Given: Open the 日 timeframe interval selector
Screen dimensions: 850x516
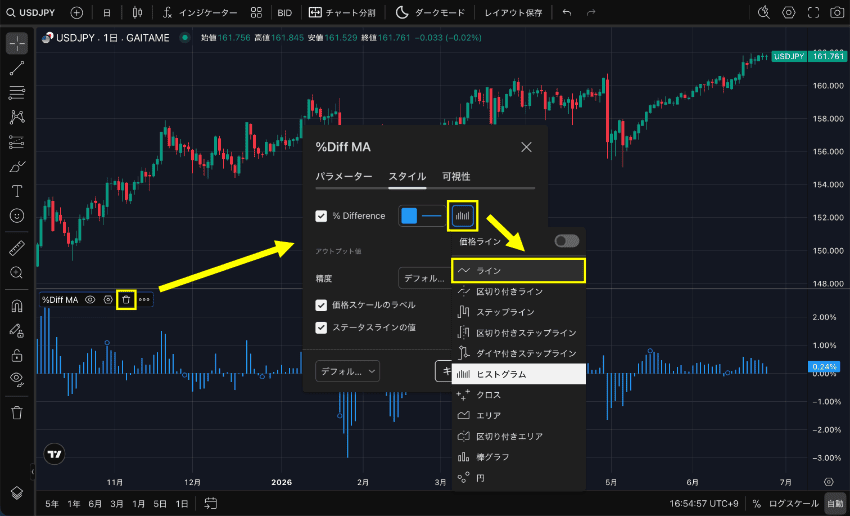Looking at the screenshot, I should coord(107,12).
